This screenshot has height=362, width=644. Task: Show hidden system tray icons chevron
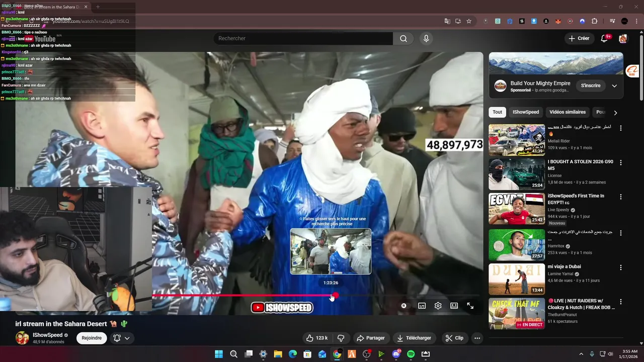click(x=581, y=354)
